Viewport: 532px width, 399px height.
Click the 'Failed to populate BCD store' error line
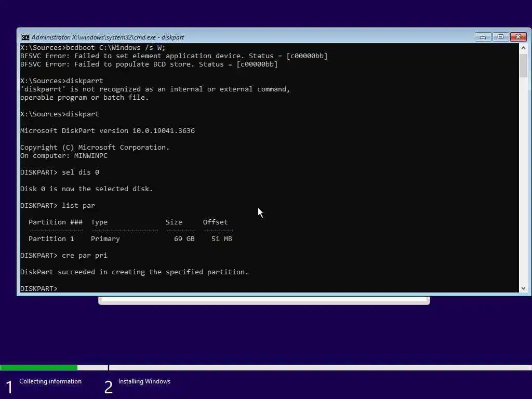[x=149, y=64]
